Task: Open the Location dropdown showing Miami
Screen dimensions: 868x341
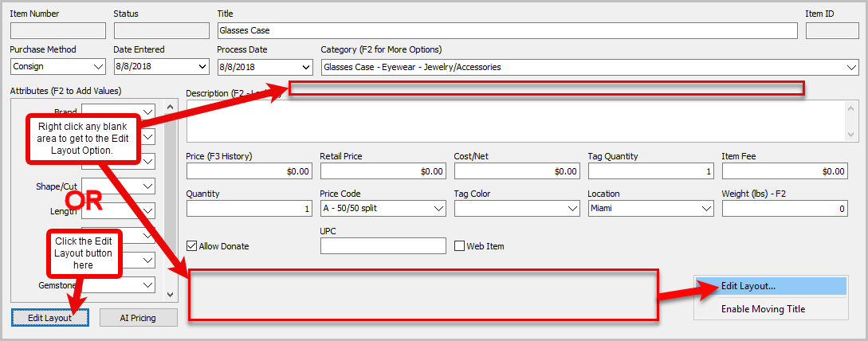Action: 651,209
